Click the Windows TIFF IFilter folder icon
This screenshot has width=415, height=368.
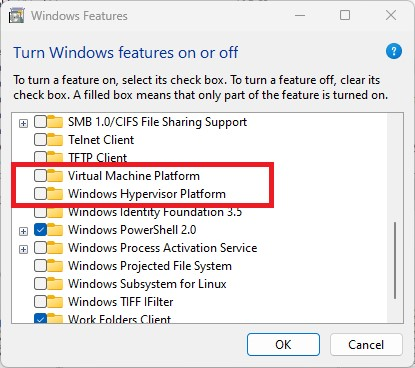55,302
